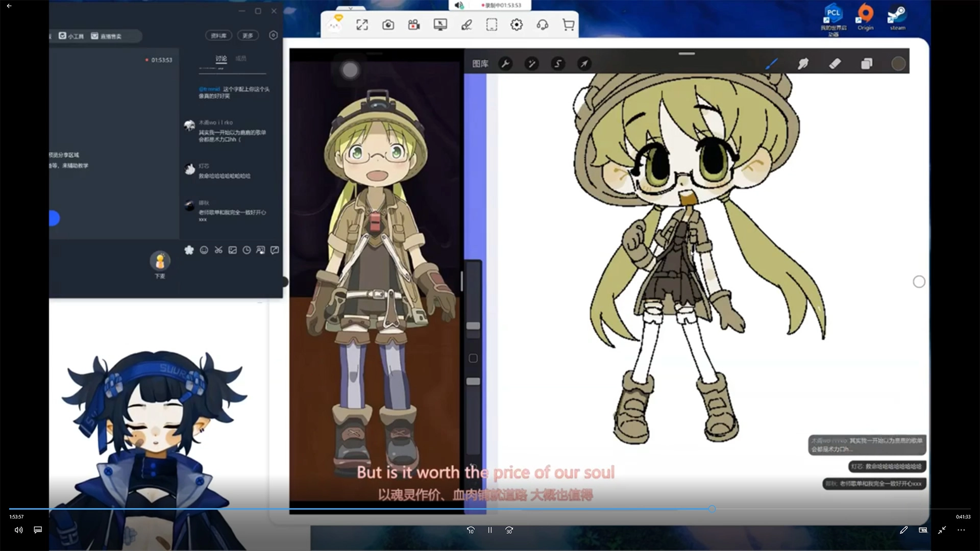Image resolution: width=980 pixels, height=551 pixels.
Task: Select the Procreate eraser tool
Action: pos(835,64)
